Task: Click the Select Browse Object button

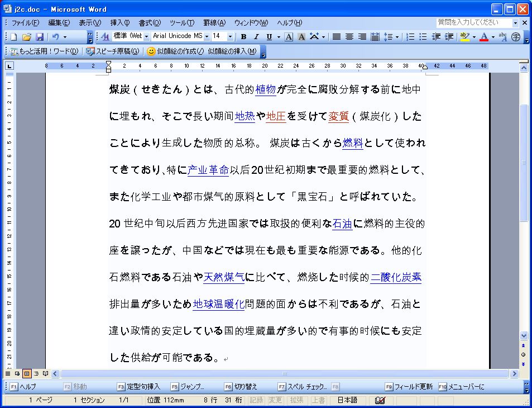Action: coord(524,355)
